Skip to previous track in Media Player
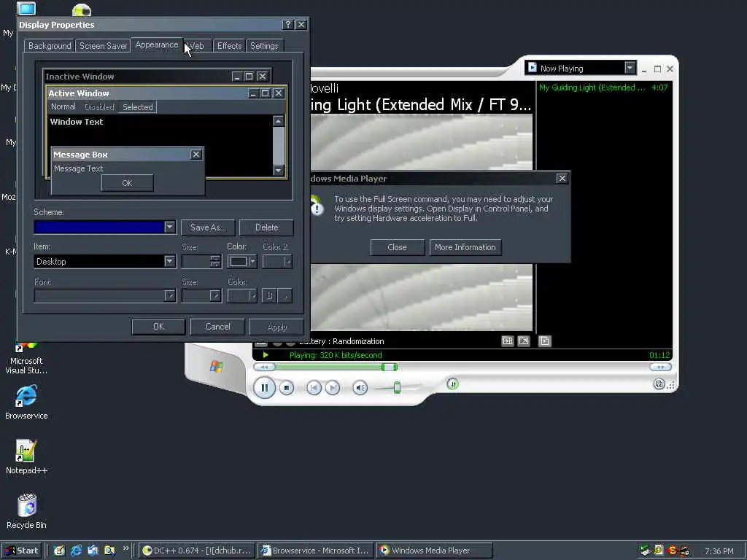 (314, 388)
